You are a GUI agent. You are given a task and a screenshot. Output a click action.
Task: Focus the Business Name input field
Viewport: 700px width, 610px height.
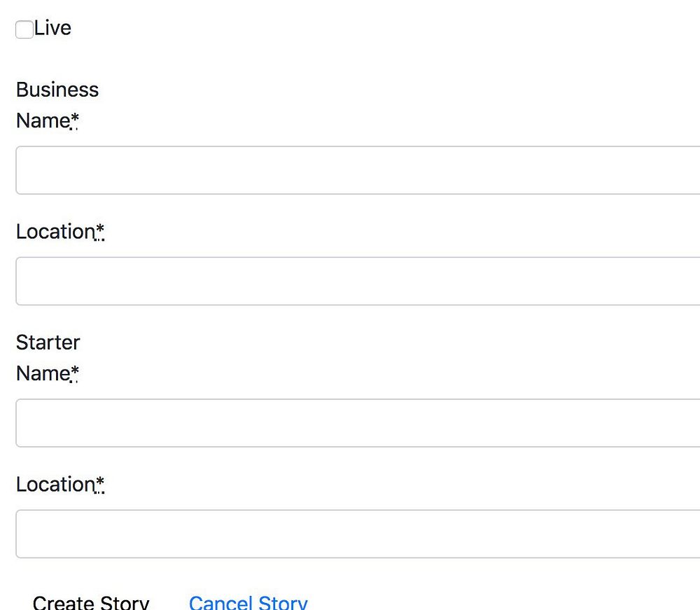357,170
